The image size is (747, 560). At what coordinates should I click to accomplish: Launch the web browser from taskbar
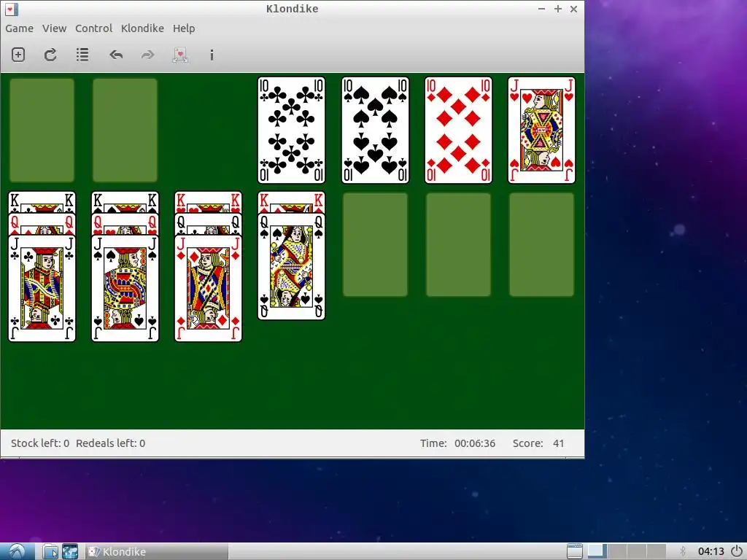(x=70, y=551)
